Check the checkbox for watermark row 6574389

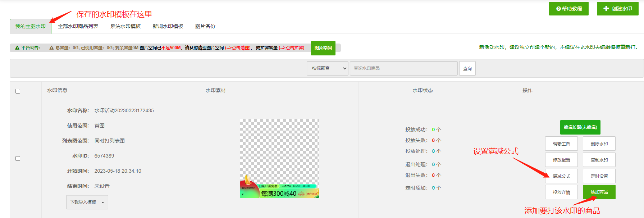(18, 158)
